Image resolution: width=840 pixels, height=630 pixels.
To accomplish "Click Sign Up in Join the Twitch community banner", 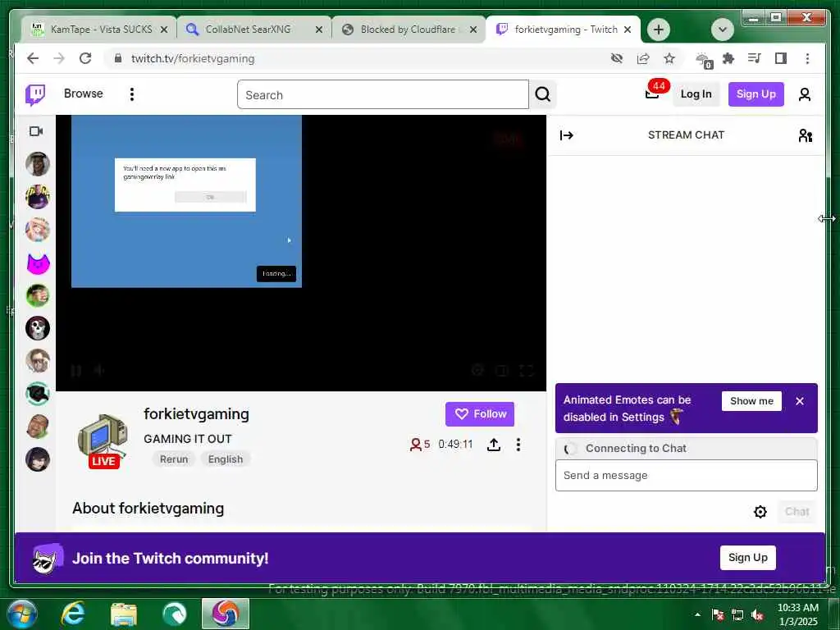I will point(748,558).
